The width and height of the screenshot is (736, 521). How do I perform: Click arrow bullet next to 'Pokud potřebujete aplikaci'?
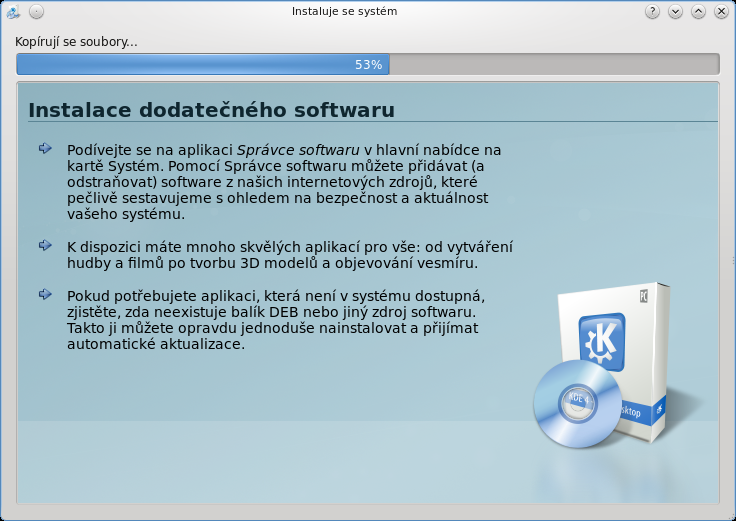(45, 294)
